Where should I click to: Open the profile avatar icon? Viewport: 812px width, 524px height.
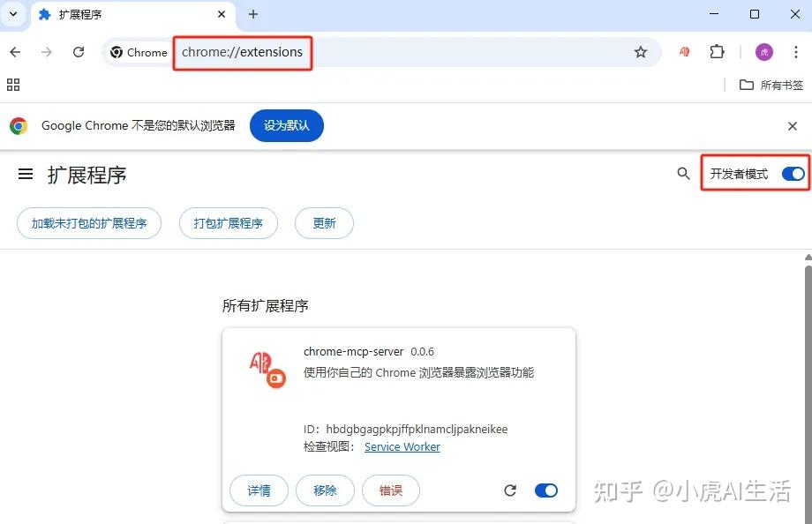coord(763,52)
